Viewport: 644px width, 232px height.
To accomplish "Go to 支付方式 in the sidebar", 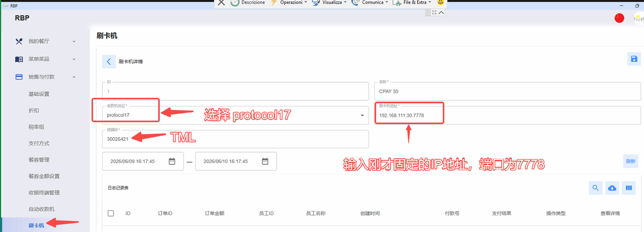I will click(x=39, y=143).
